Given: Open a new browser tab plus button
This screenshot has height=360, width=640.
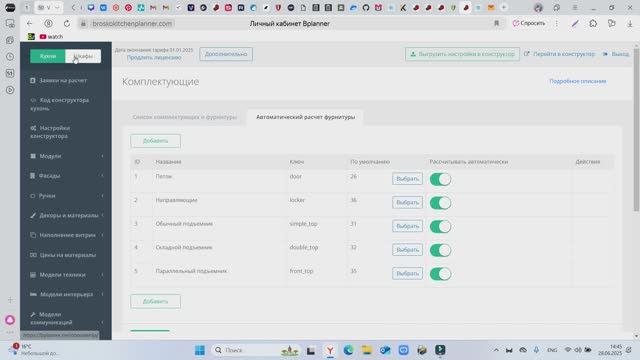Looking at the screenshot, I should [504, 7].
